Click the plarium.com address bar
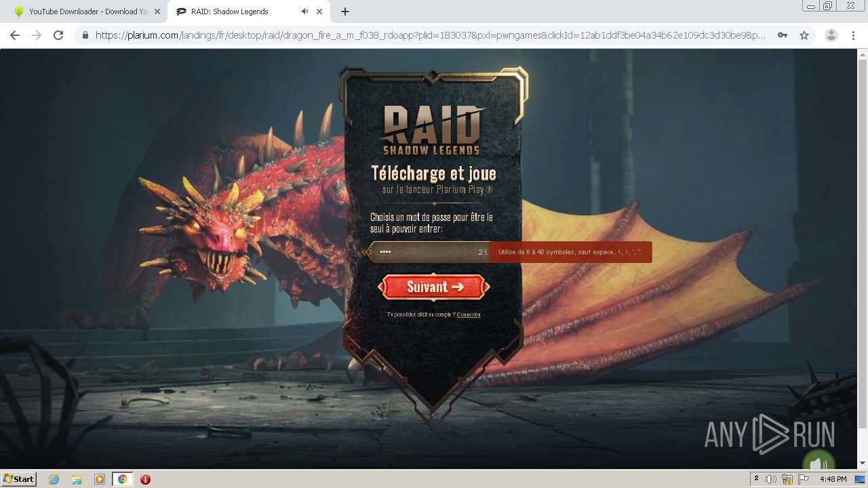868x488 pixels. coord(431,35)
